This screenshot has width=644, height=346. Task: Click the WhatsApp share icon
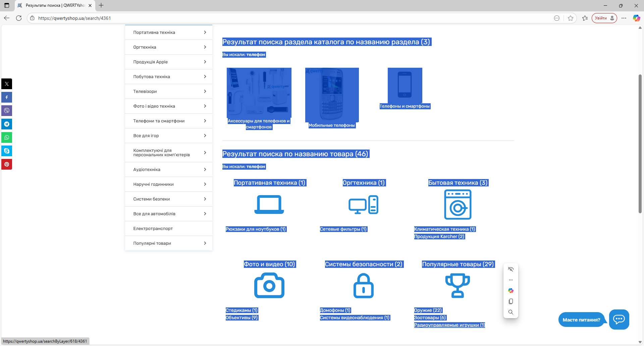[7, 137]
